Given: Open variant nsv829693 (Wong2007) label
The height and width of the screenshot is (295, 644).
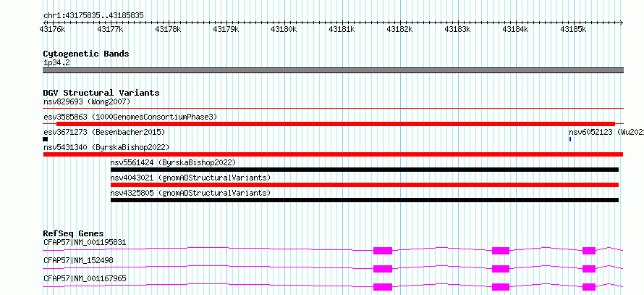Looking at the screenshot, I should (x=87, y=101).
